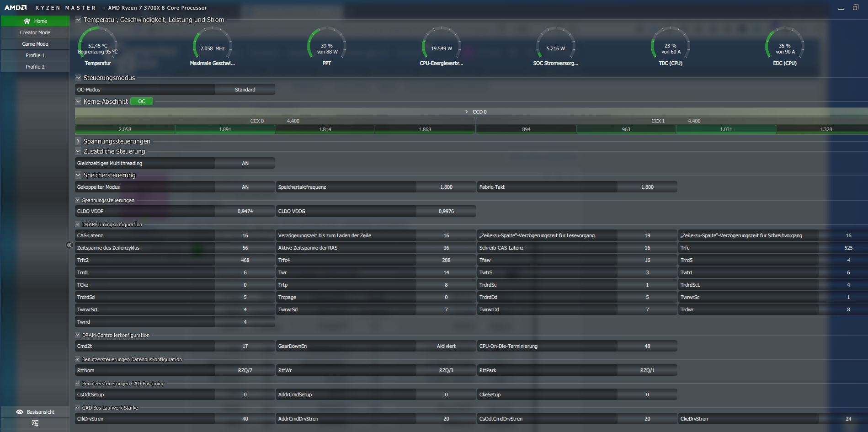Click the Home house icon in sidebar
The image size is (868, 432).
[27, 21]
